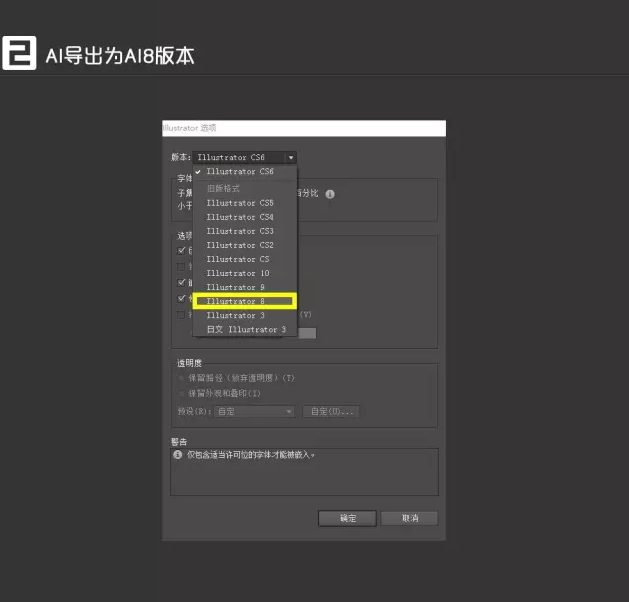629x602 pixels.
Task: Choose Illustrator 8 from version list
Action: tap(245, 301)
